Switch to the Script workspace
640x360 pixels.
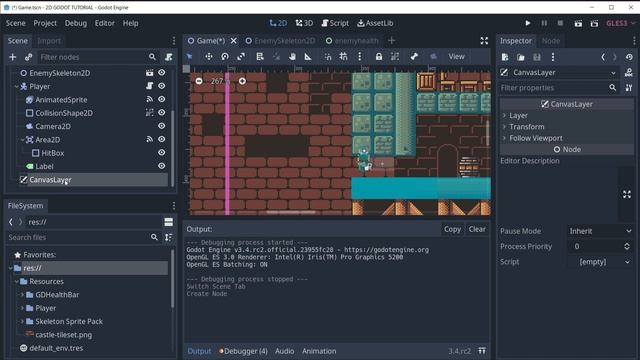coord(335,23)
